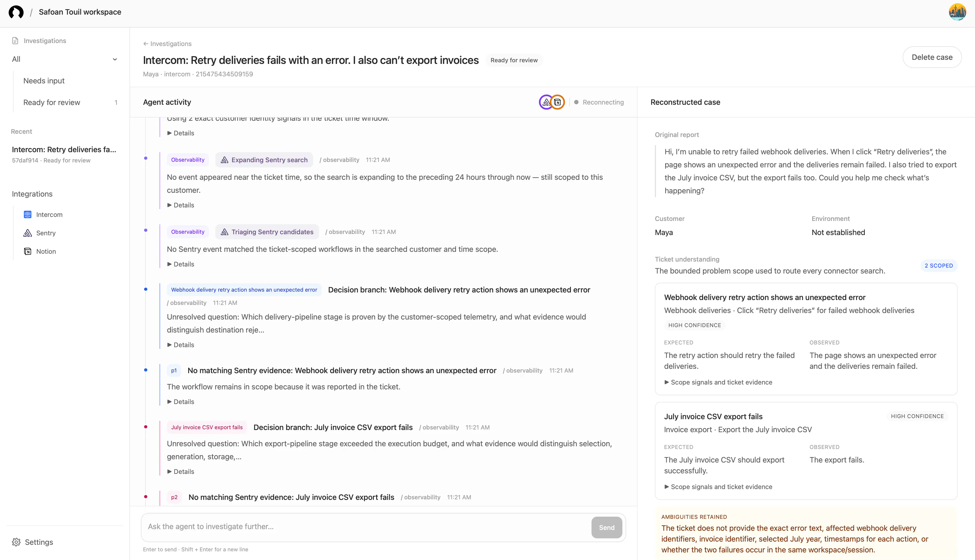975x560 pixels.
Task: Click the purple Sentry agent badge
Action: pyautogui.click(x=546, y=102)
